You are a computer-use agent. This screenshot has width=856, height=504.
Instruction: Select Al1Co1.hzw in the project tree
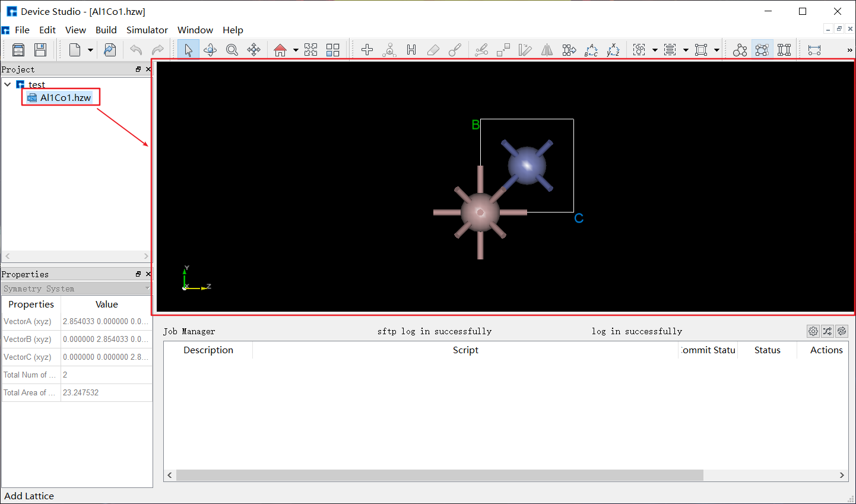65,97
